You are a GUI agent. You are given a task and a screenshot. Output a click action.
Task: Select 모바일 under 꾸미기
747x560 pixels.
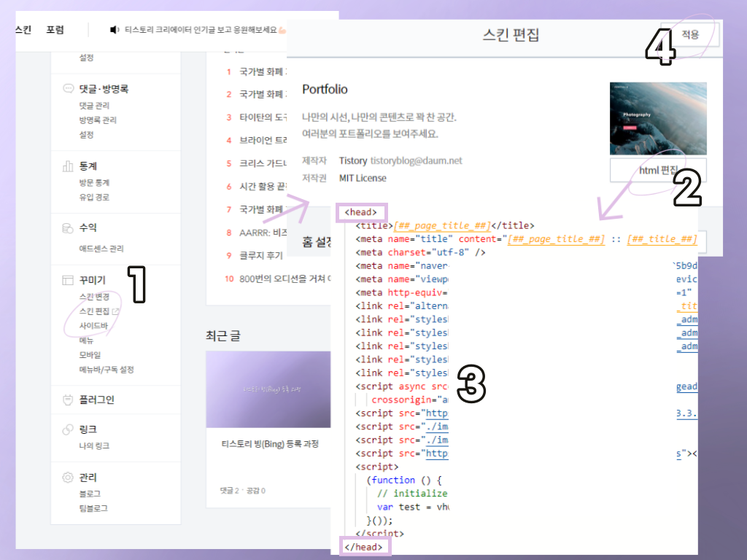point(90,355)
